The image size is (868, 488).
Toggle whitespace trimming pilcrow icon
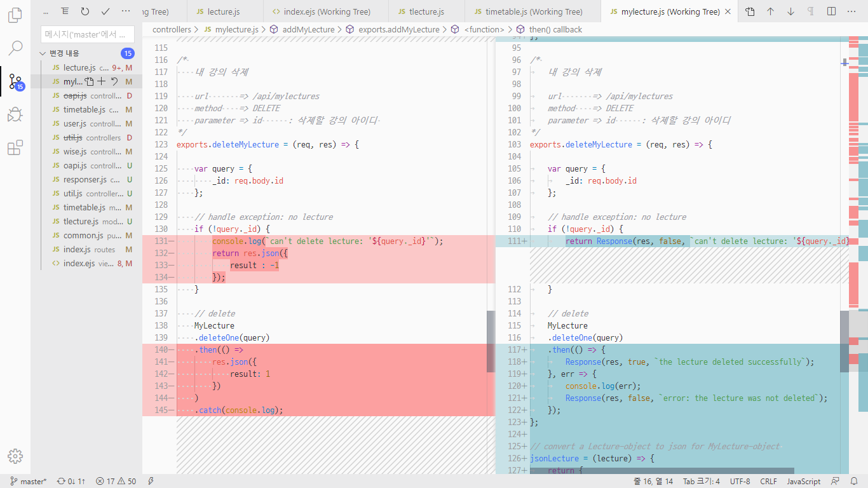[811, 11]
